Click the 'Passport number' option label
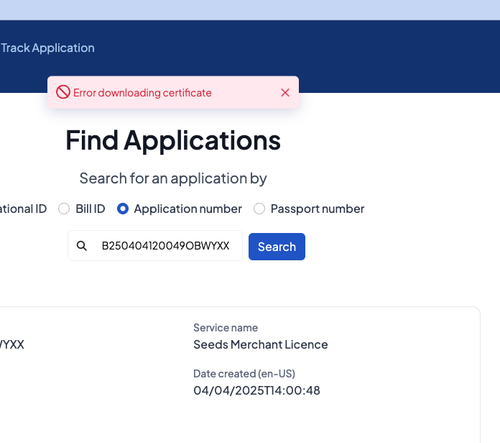Image resolution: width=500 pixels, height=443 pixels. tap(317, 209)
